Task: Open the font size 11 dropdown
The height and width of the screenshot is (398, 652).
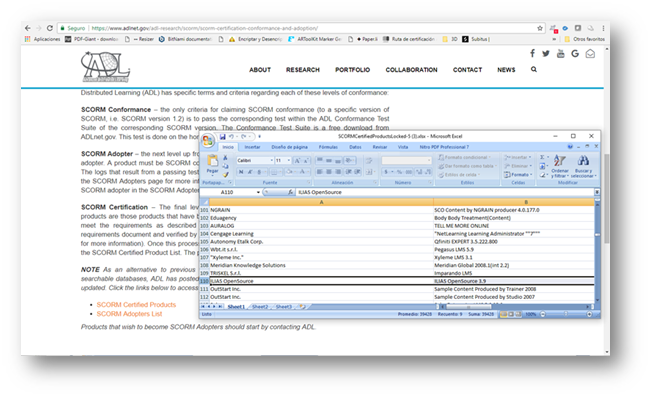Action: (289, 161)
